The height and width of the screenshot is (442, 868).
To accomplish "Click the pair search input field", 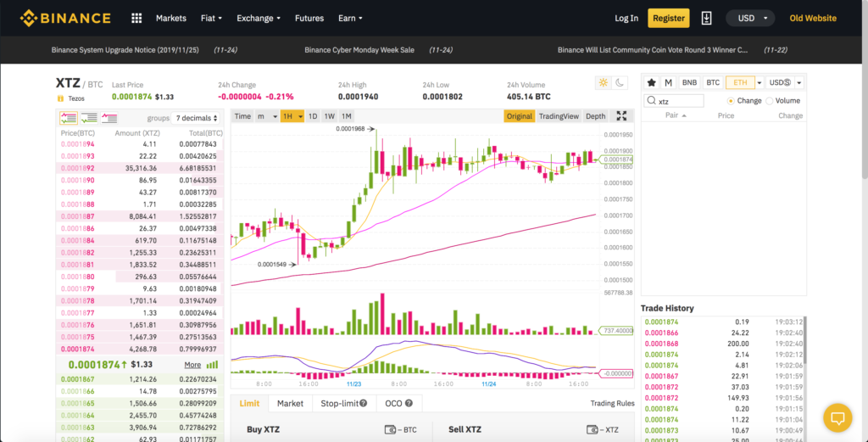I will 674,101.
